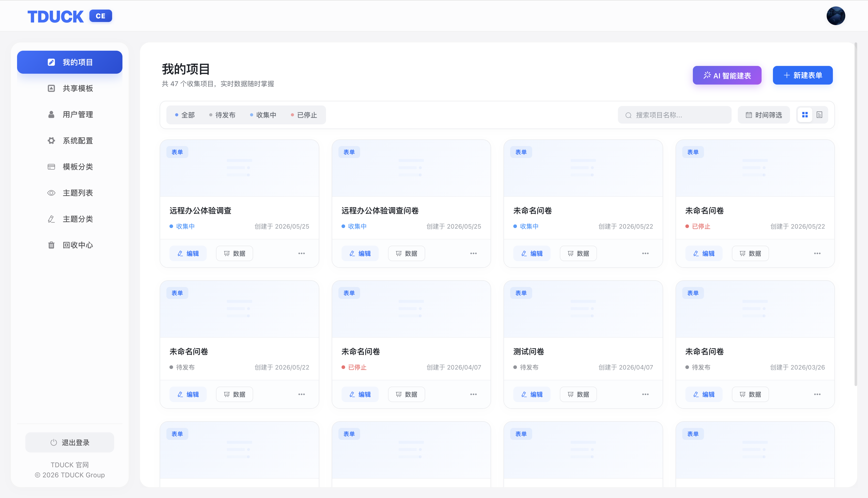Open 系统配置 settings page
This screenshot has width=868, height=498.
tap(70, 141)
